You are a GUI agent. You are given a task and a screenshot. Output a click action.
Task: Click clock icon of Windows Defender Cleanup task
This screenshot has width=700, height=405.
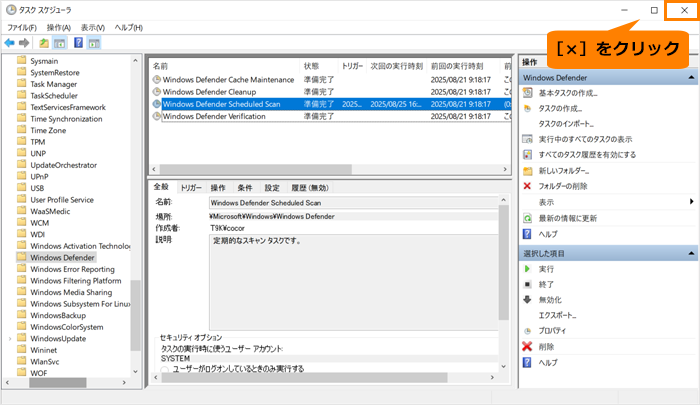157,92
